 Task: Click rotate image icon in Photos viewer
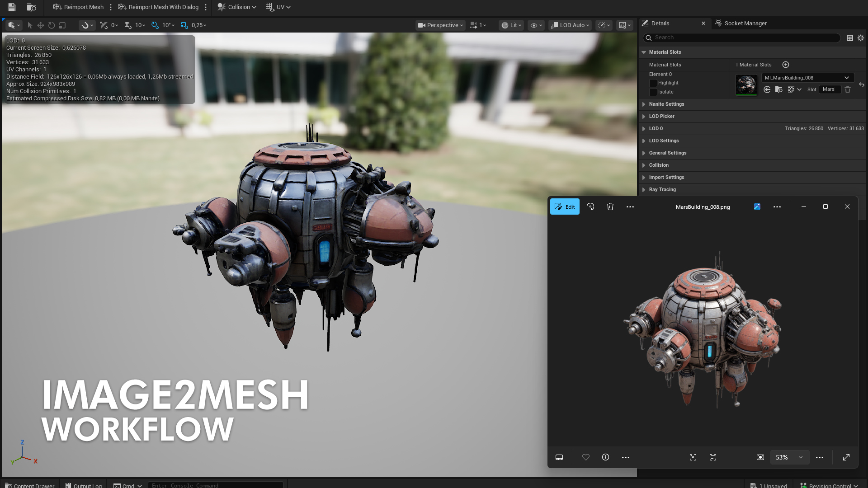pos(590,206)
